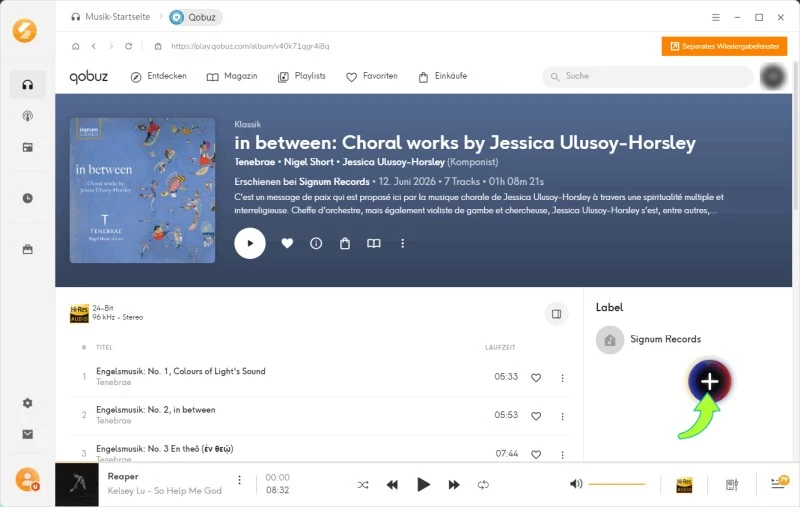The width and height of the screenshot is (800, 507).
Task: Open Signum Records label in sidebar
Action: click(648, 340)
